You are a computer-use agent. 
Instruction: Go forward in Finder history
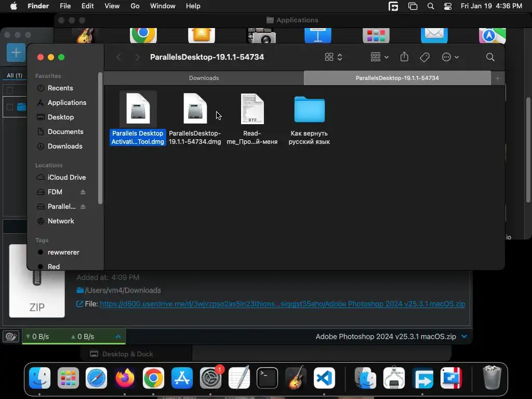coord(137,57)
